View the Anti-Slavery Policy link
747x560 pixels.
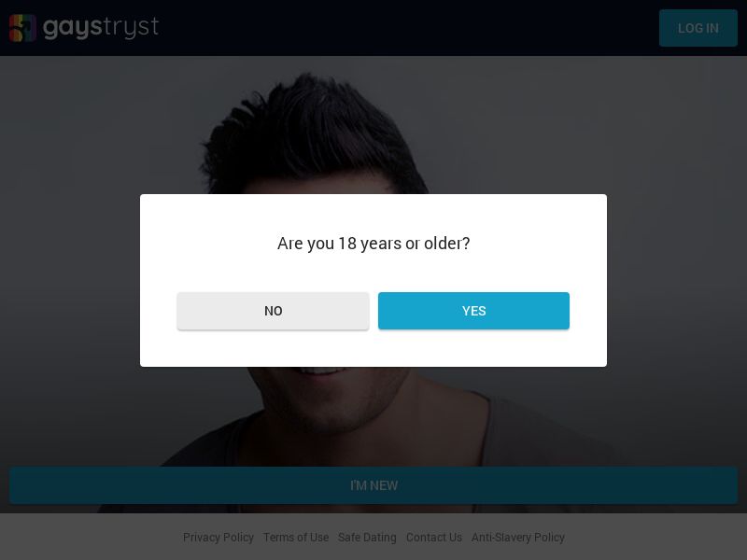click(518, 538)
